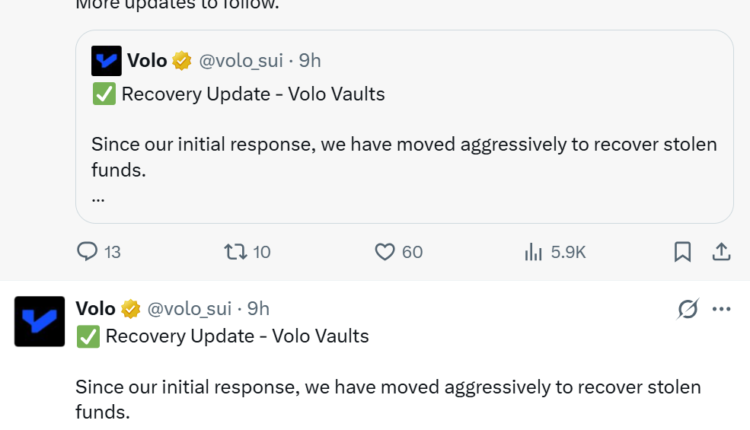
Task: Open the share menu for the post
Action: click(720, 252)
